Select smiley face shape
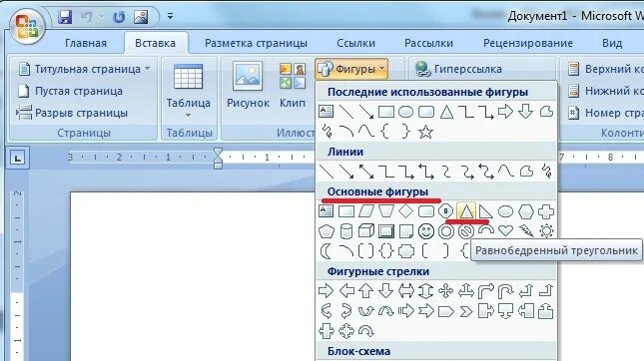The image size is (644, 361). tap(426, 231)
